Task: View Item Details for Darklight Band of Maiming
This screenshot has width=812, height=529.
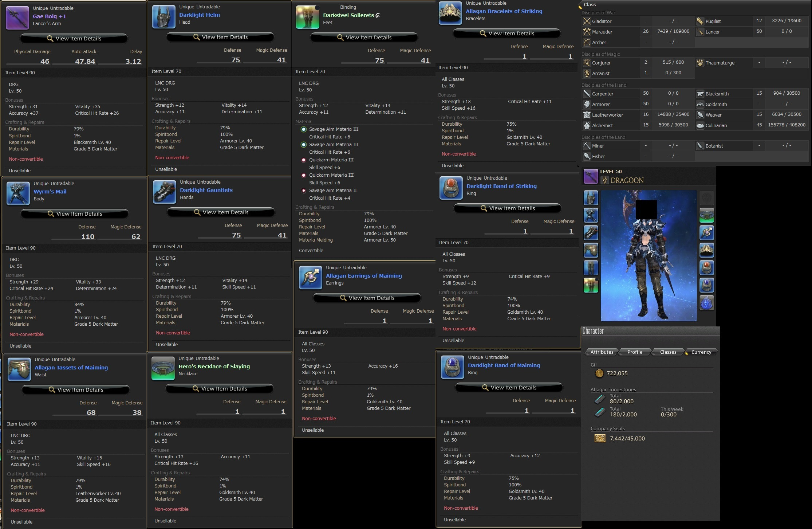Action: [509, 388]
